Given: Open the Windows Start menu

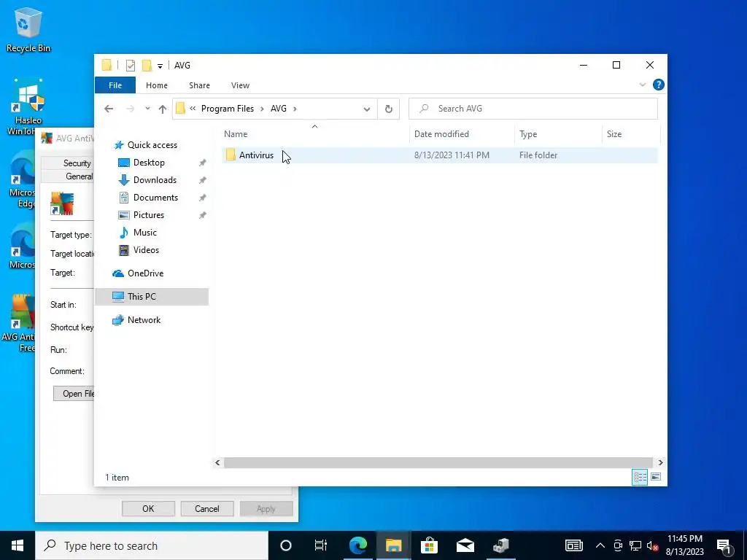Looking at the screenshot, I should (x=18, y=545).
